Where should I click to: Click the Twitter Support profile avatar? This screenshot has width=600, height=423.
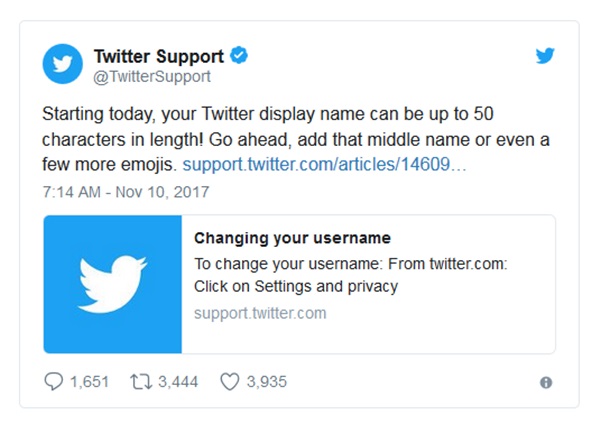pyautogui.click(x=62, y=64)
